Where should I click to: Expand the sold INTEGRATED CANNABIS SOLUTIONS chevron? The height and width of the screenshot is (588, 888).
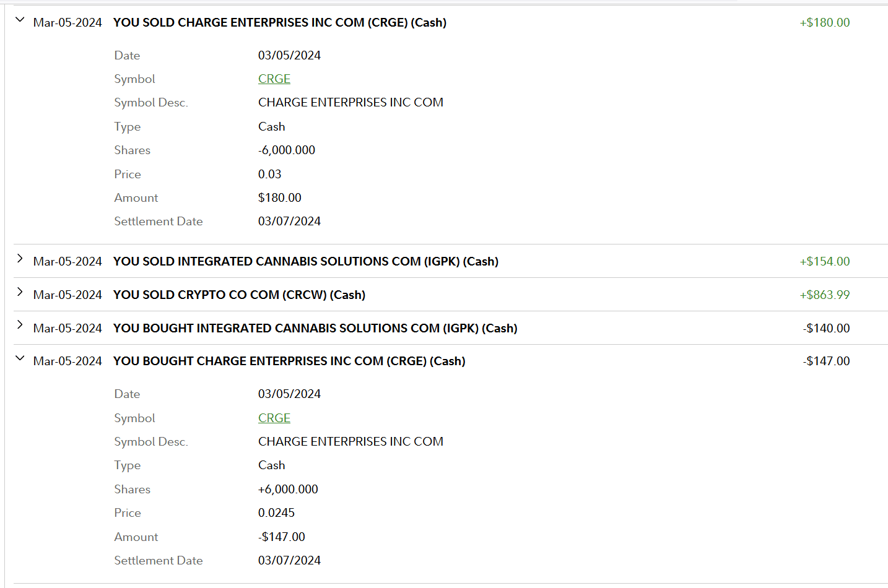pos(20,259)
